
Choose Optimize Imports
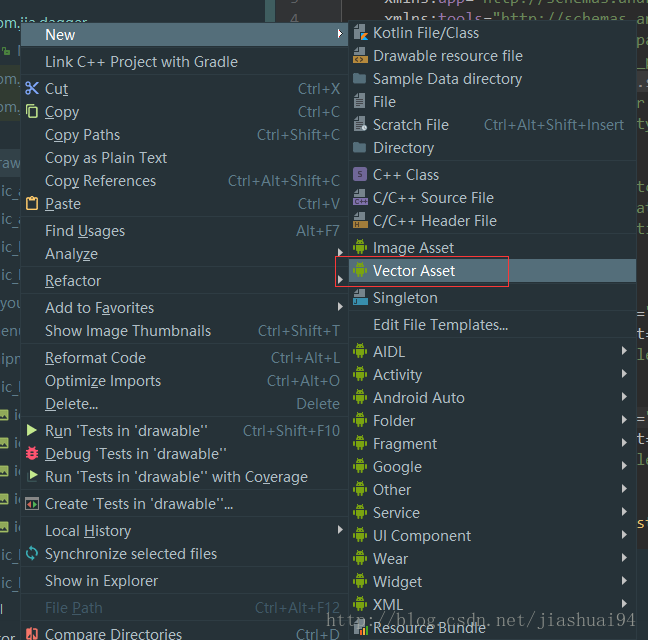click(x=184, y=381)
